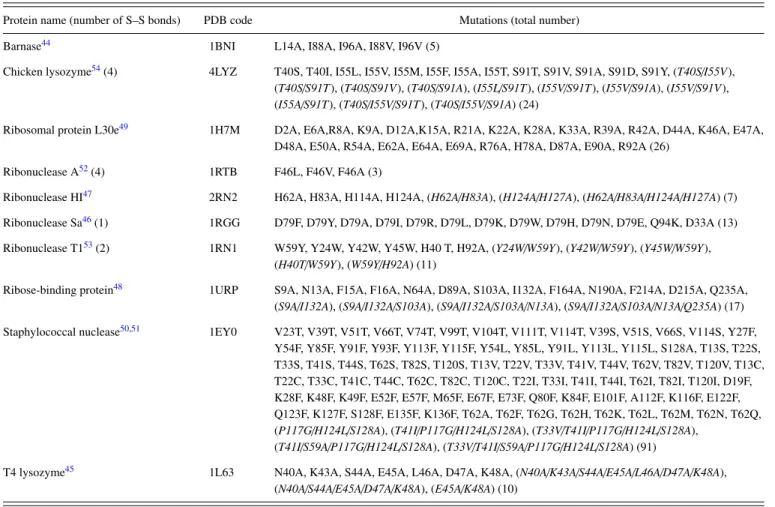Click mutation T40S in Chicken lysozyme row
The width and height of the screenshot is (775, 507).
287,72
